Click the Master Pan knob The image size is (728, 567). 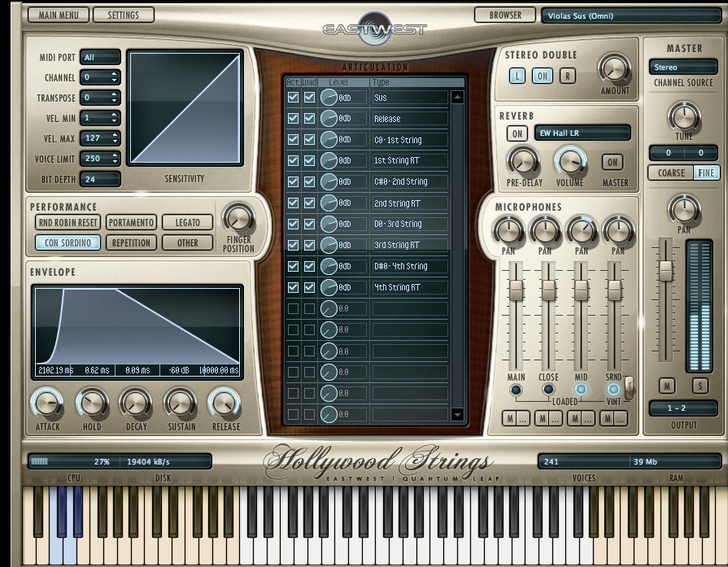pos(684,210)
